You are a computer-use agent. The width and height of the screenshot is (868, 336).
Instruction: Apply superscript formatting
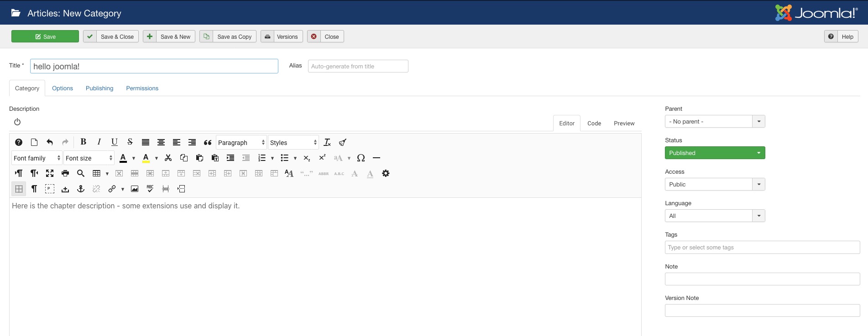click(x=323, y=158)
